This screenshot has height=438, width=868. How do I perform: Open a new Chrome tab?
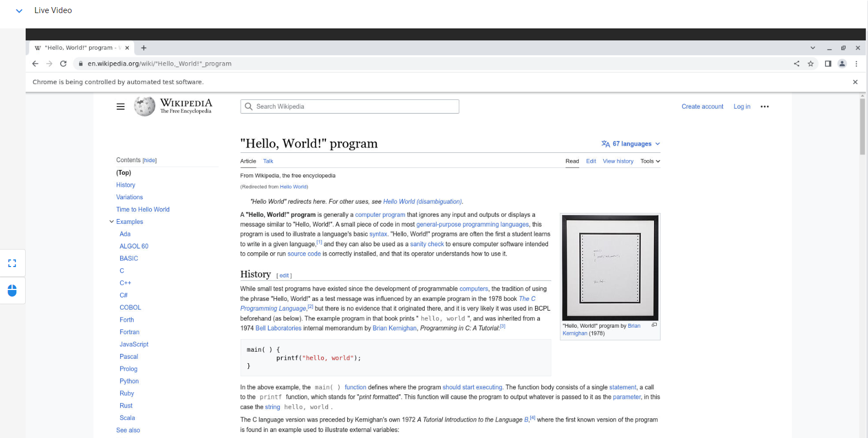click(x=144, y=48)
